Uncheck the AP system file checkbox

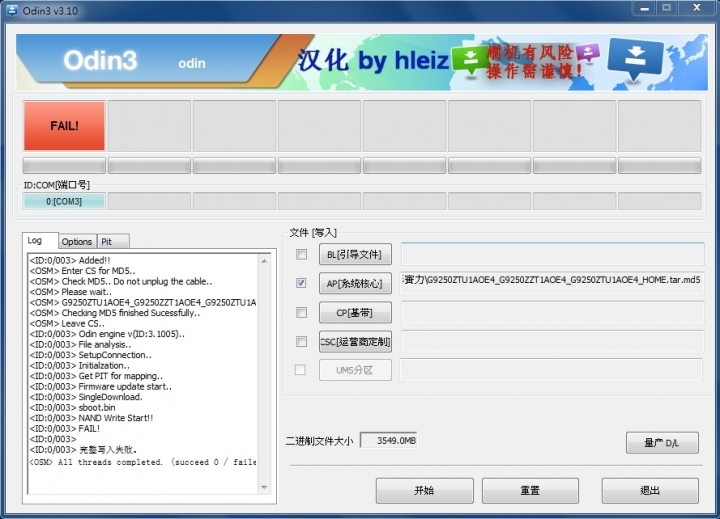pos(301,283)
